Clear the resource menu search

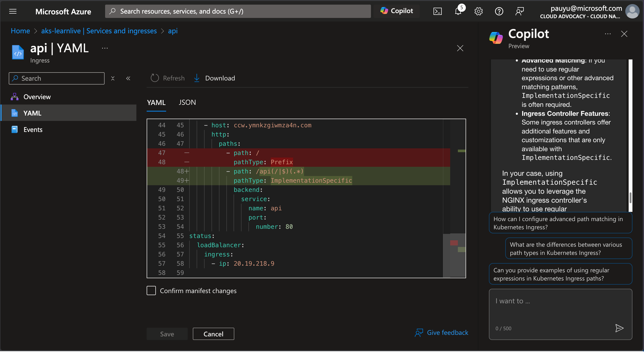click(113, 78)
